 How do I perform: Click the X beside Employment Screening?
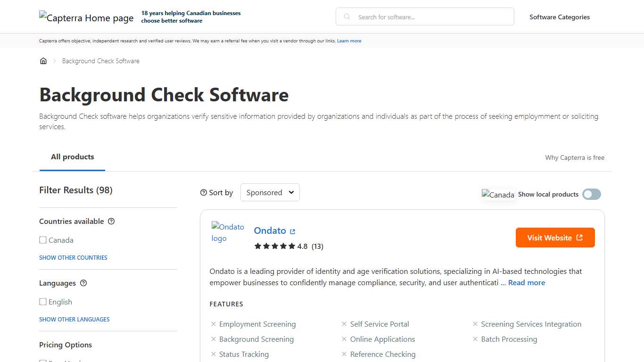(x=213, y=324)
